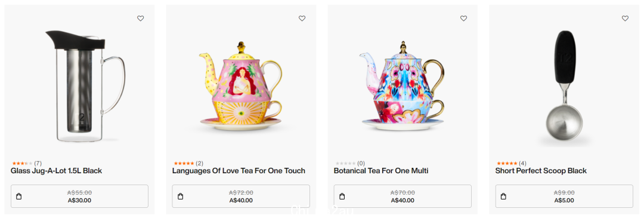Viewport: 644px width, 218px height.
Task: Open star rating reviews (7) for Glass Jug
Action: coord(27,163)
